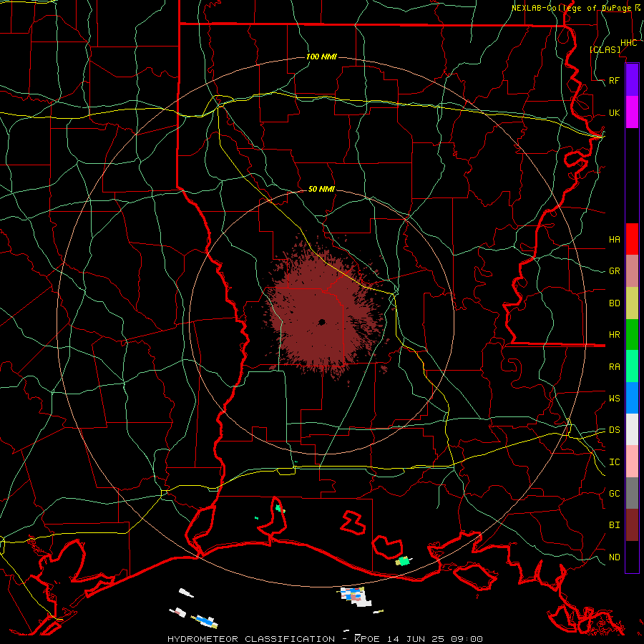Click the IC legend label
Screen dimensions: 644x644
click(614, 462)
